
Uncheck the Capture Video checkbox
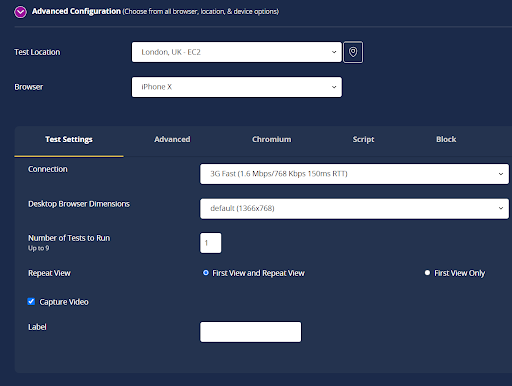pos(31,302)
